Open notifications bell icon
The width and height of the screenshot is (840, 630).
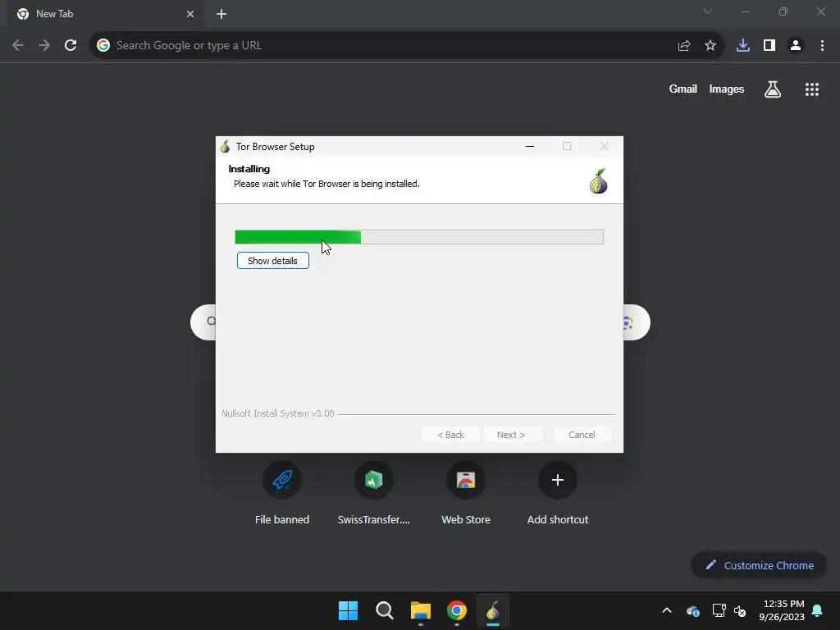point(818,610)
